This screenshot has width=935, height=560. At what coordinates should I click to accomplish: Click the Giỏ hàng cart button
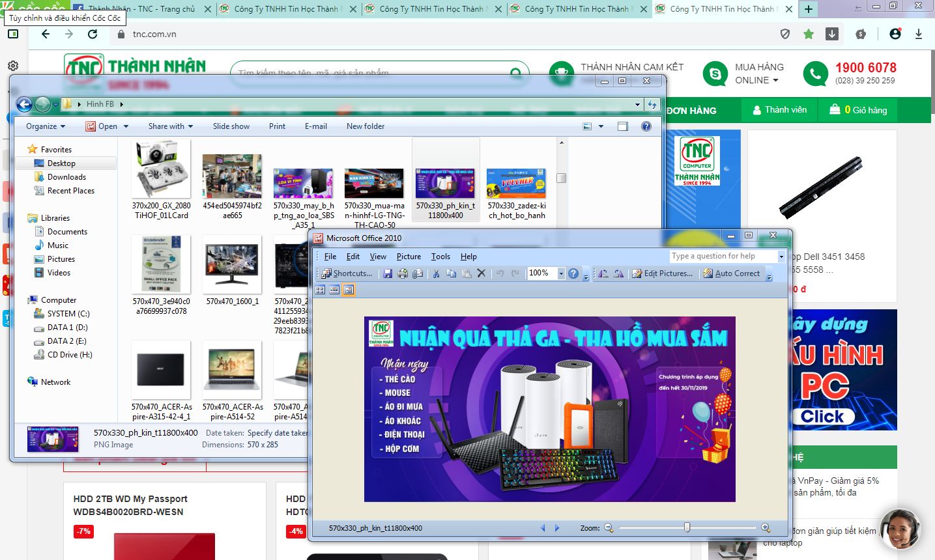coord(858,110)
